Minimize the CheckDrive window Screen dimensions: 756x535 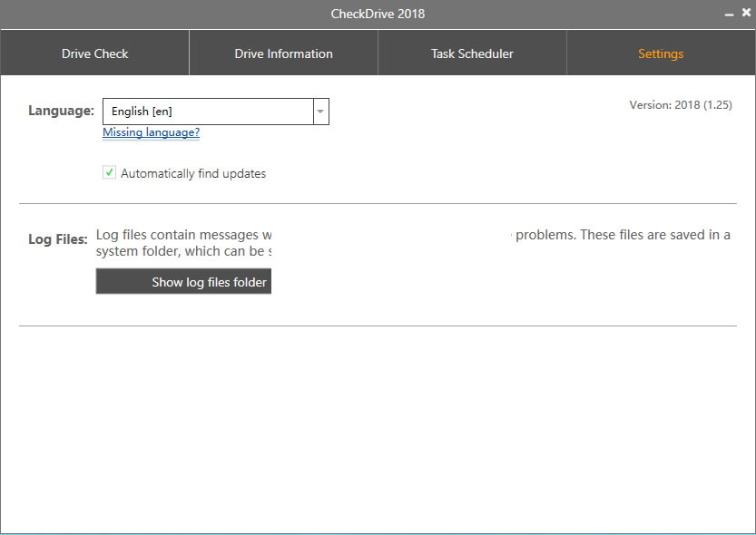click(729, 14)
